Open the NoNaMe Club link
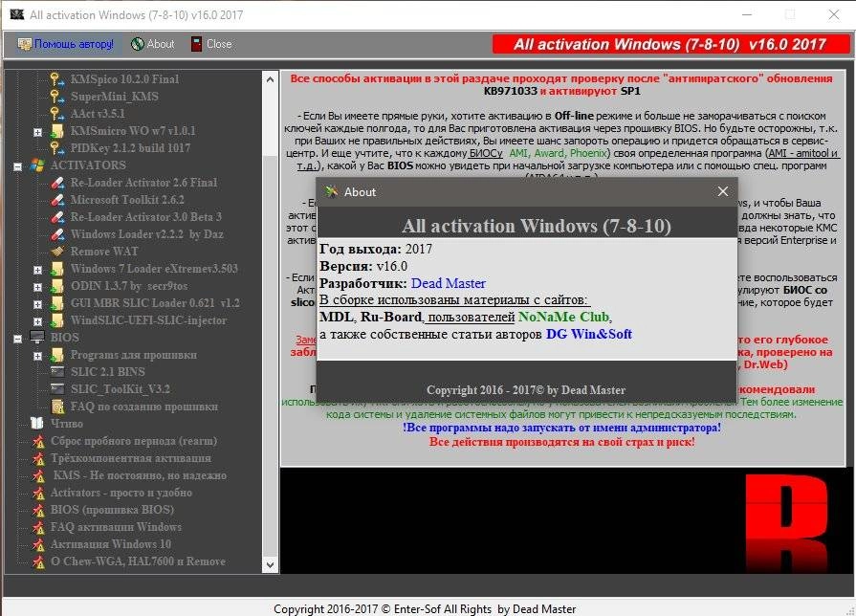This screenshot has height=616, width=856. point(563,317)
